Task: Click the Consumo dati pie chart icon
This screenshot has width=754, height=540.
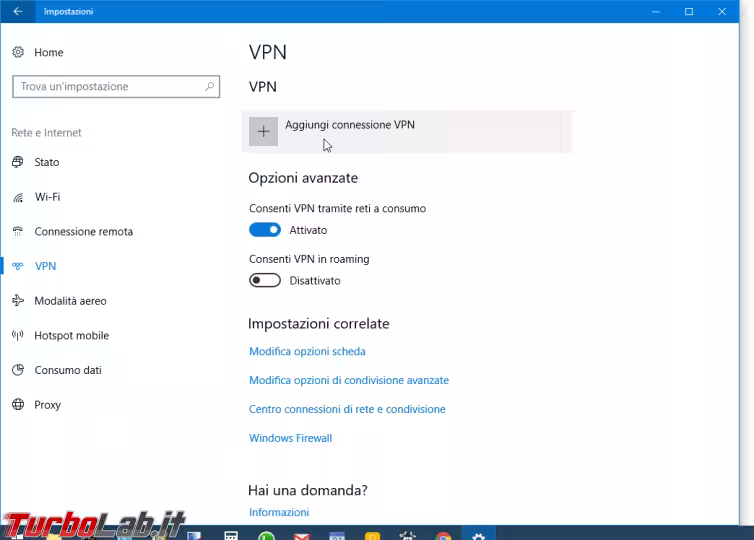Action: [18, 370]
